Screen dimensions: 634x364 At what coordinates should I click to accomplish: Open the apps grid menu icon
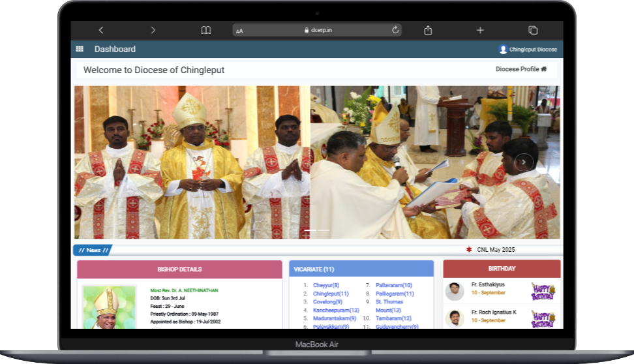click(80, 49)
